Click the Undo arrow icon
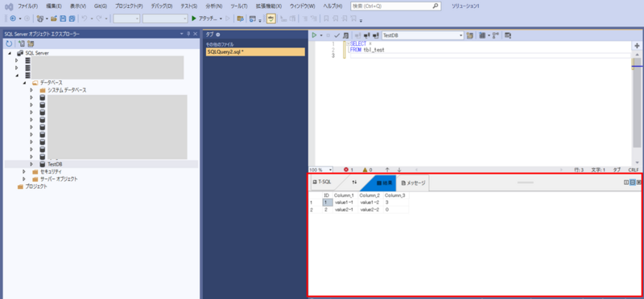The image size is (644, 299). point(85,18)
